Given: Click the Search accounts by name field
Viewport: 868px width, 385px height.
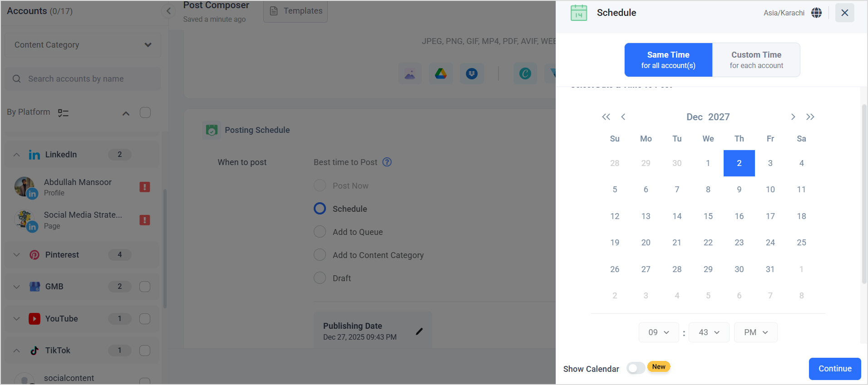Looking at the screenshot, I should pyautogui.click(x=83, y=79).
